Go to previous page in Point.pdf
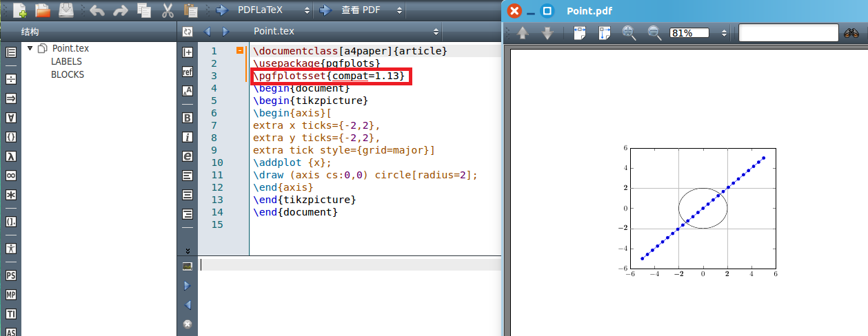868x336 pixels. (x=523, y=32)
